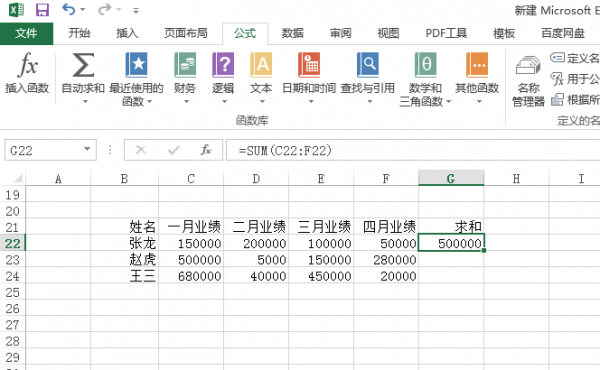
Task: Open the Logical (逻辑) functions icon
Action: 223,65
